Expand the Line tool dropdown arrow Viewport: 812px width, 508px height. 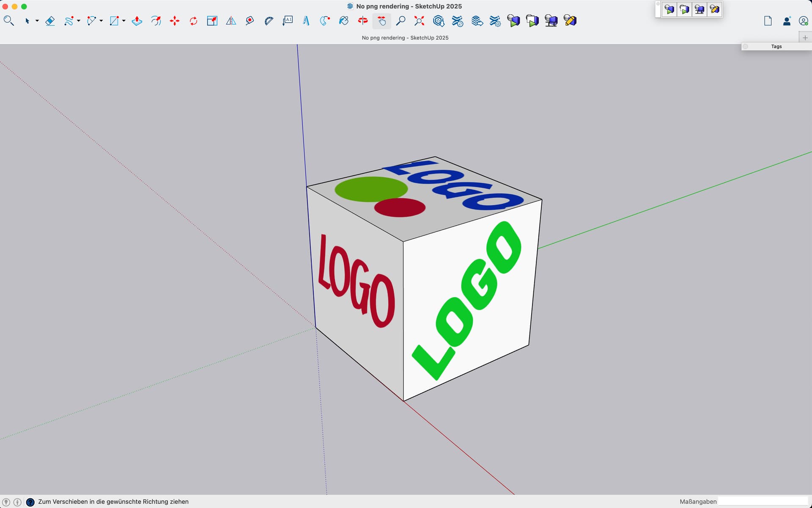tap(79, 21)
